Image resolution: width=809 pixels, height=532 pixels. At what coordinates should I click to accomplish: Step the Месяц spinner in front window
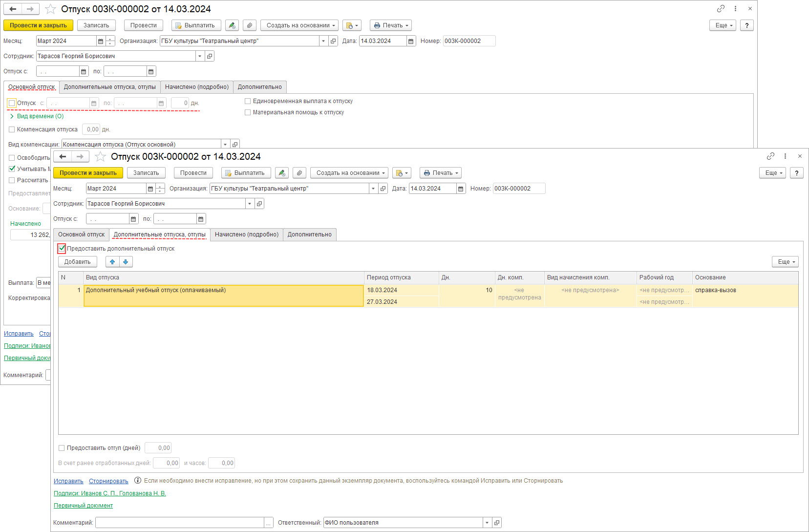point(160,189)
